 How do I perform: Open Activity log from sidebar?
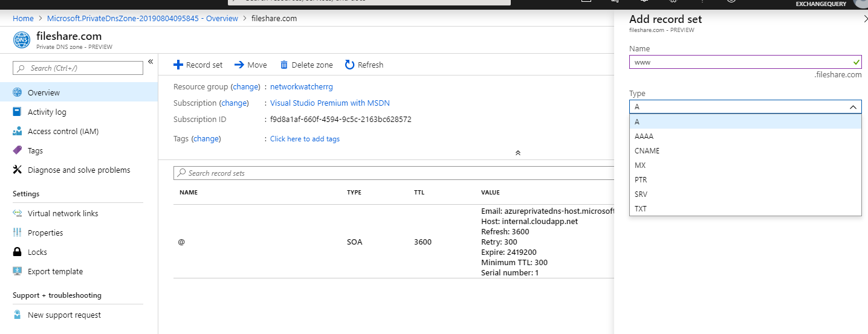point(47,112)
